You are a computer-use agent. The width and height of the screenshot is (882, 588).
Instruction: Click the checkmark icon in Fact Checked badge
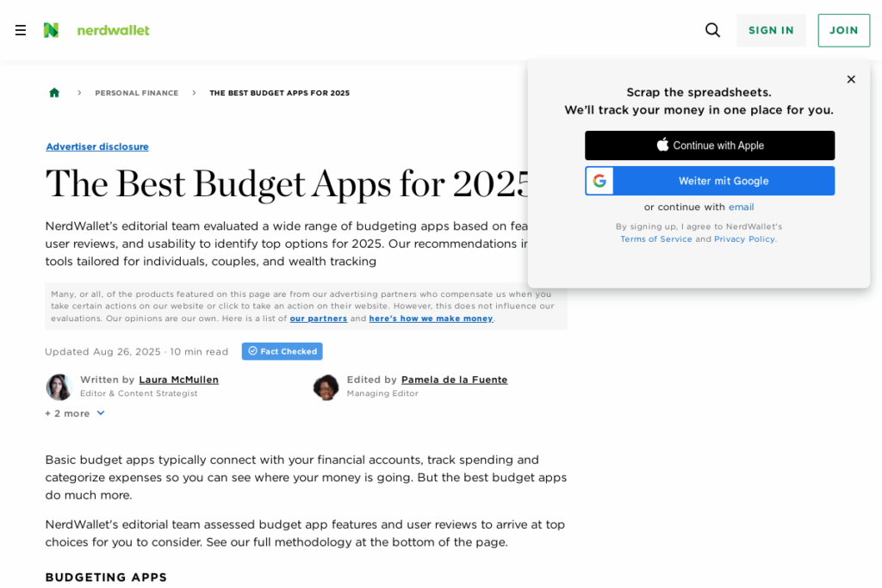[x=252, y=350]
